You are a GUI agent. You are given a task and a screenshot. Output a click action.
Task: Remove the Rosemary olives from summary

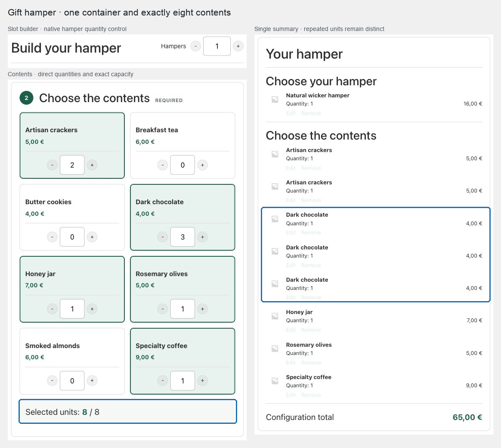click(311, 363)
